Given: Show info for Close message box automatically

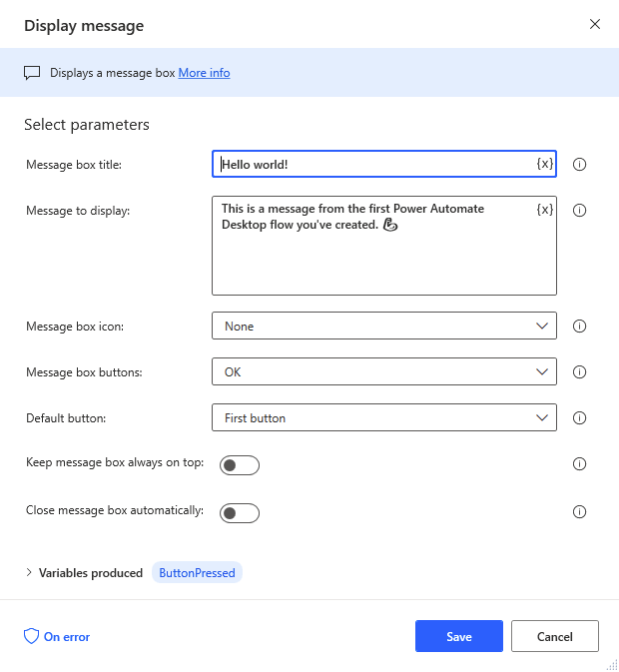Looking at the screenshot, I should pos(579,511).
